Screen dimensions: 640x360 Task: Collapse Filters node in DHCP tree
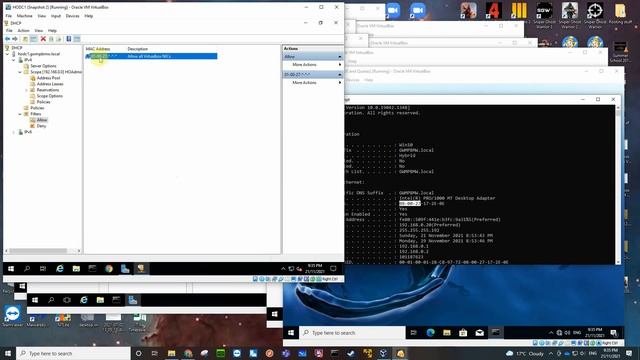20,114
